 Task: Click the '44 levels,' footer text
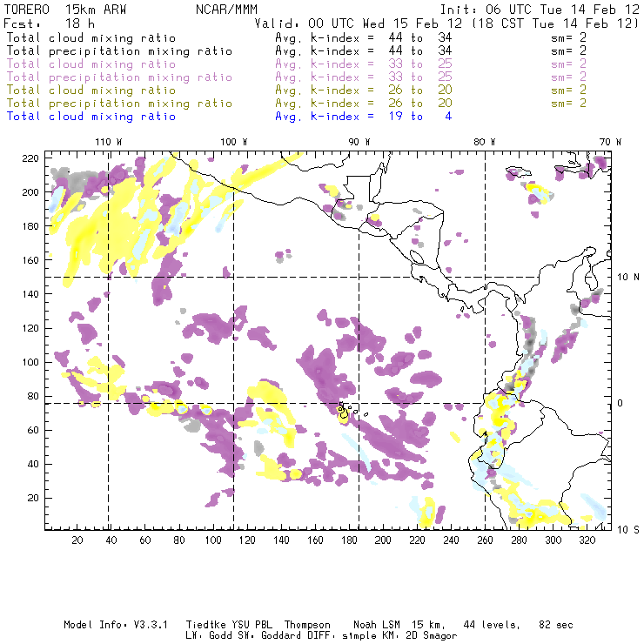point(492,625)
